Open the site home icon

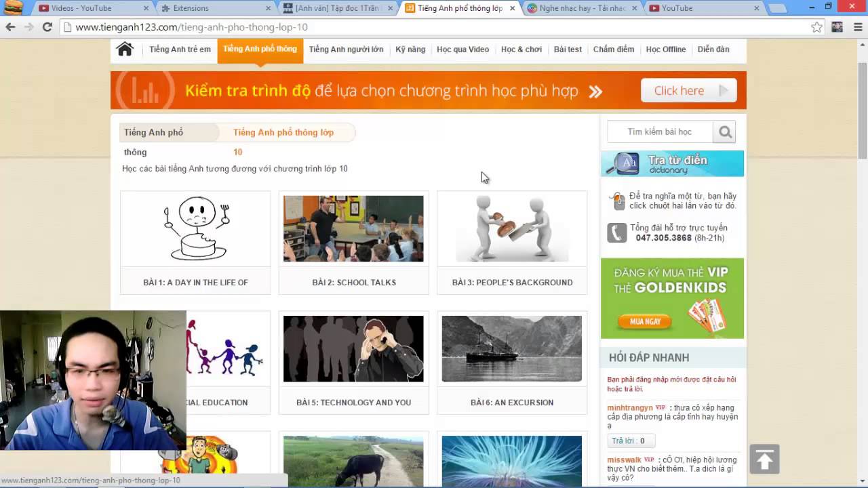click(x=125, y=49)
